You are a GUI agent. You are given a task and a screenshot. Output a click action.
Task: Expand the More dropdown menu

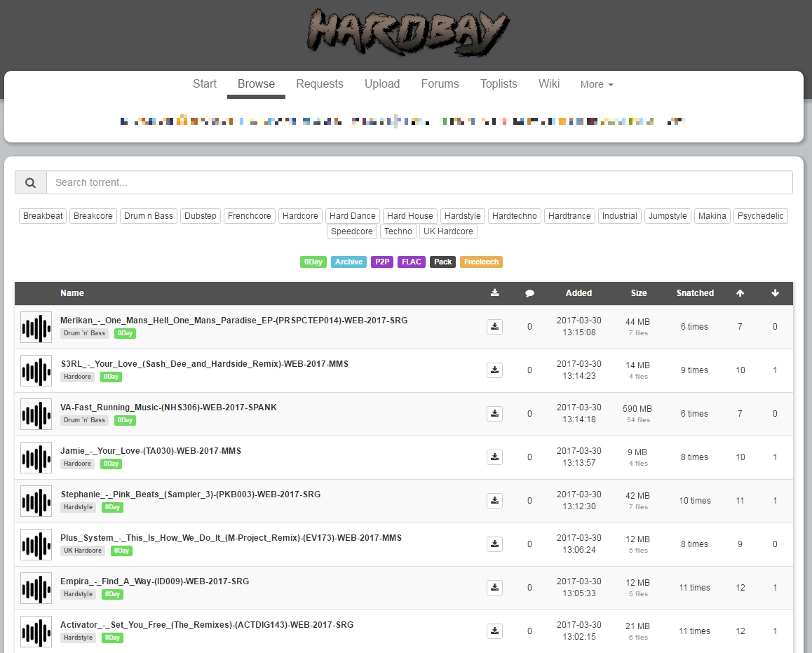597,84
